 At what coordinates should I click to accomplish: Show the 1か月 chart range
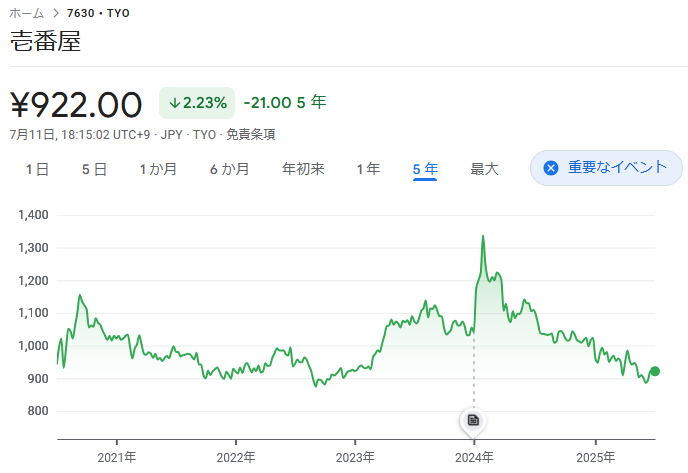point(158,169)
